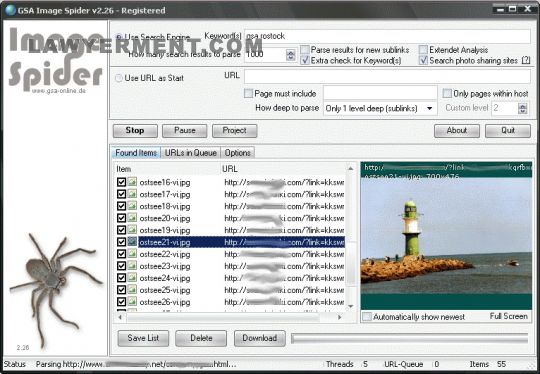Select the ostsee22-vi.jpg row

[x=230, y=254]
